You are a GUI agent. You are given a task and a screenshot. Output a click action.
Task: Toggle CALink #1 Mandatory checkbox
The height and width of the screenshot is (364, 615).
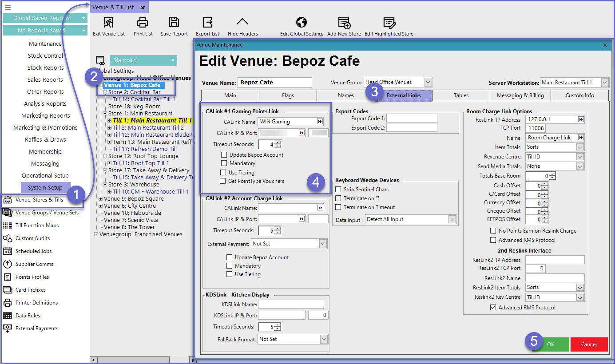224,163
